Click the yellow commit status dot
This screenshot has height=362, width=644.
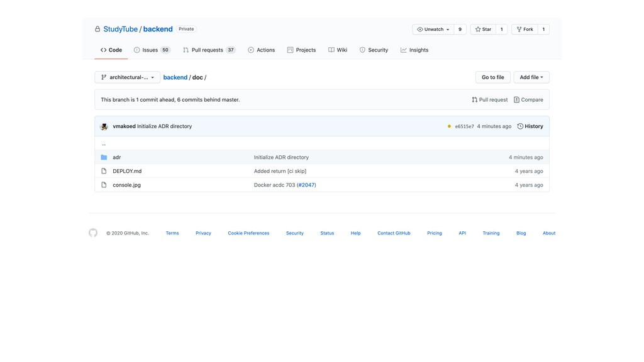click(x=449, y=126)
